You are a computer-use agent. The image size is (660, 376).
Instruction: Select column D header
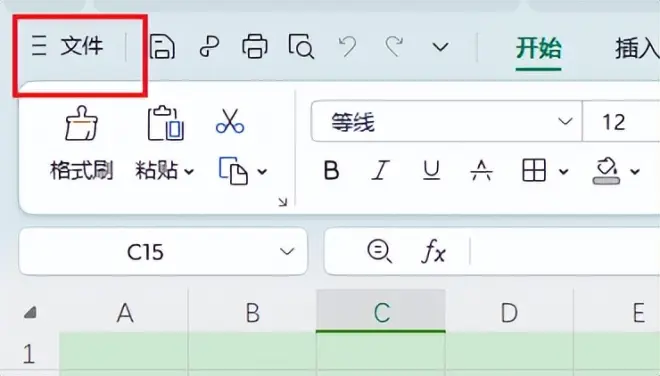[509, 312]
